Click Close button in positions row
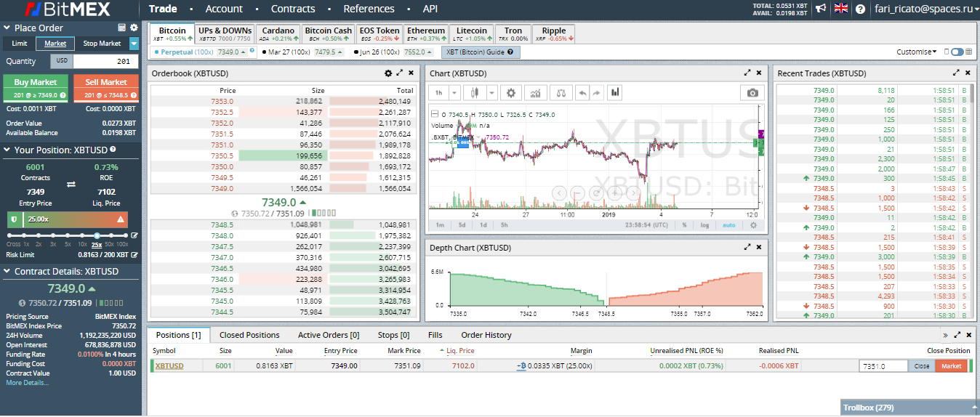The image size is (980, 417). [x=922, y=366]
